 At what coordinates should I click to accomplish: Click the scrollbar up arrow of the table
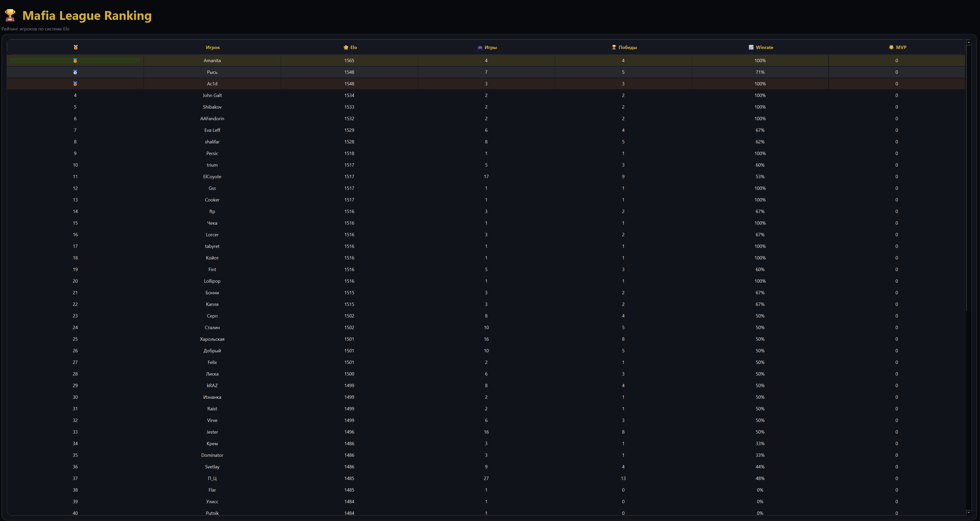(969, 42)
